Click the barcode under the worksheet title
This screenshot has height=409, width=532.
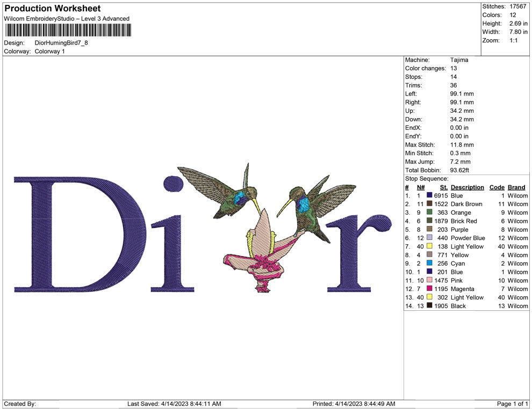(x=68, y=30)
